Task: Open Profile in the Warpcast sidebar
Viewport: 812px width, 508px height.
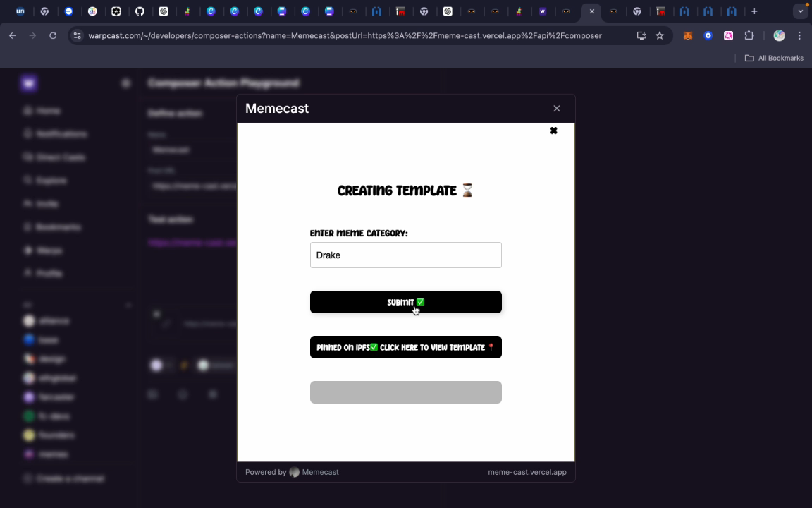Action: pos(43,273)
